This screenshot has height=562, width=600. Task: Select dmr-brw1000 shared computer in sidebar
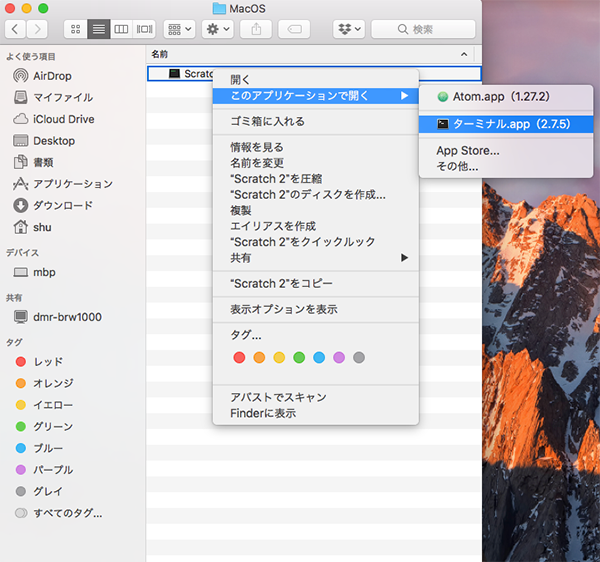57,317
